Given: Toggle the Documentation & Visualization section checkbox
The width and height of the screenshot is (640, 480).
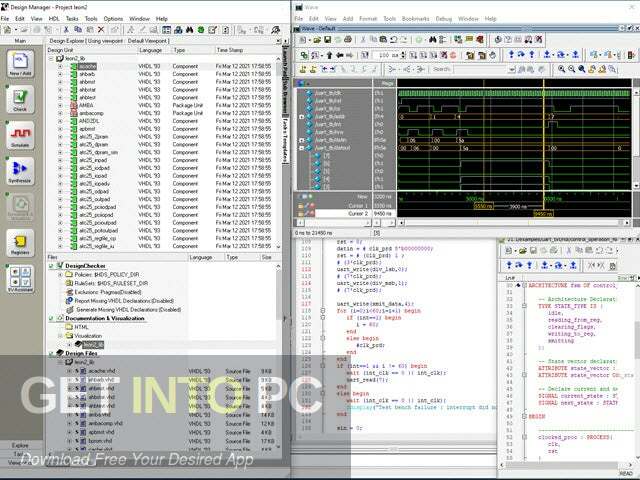Looking at the screenshot, I should (x=51, y=318).
